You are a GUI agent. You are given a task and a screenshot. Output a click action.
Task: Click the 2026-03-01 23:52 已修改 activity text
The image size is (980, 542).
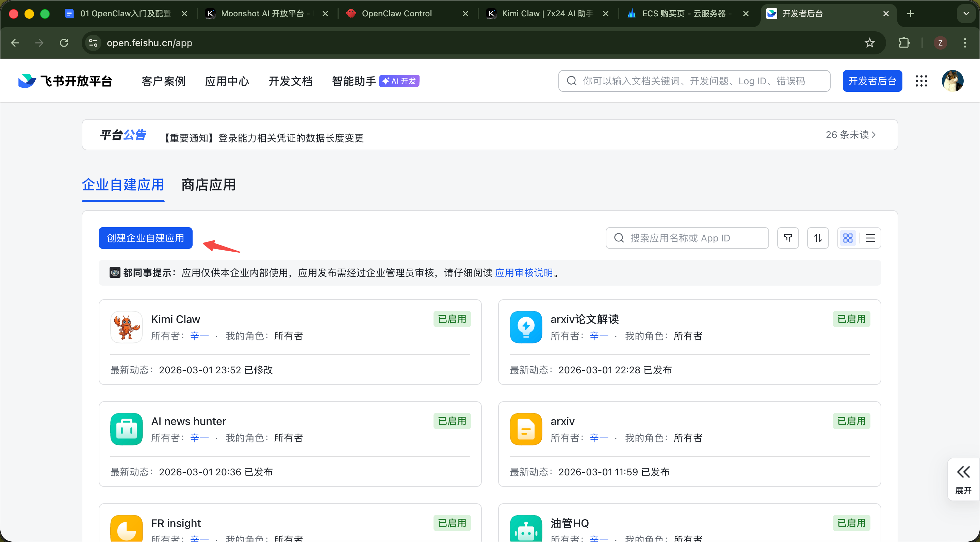coord(216,370)
